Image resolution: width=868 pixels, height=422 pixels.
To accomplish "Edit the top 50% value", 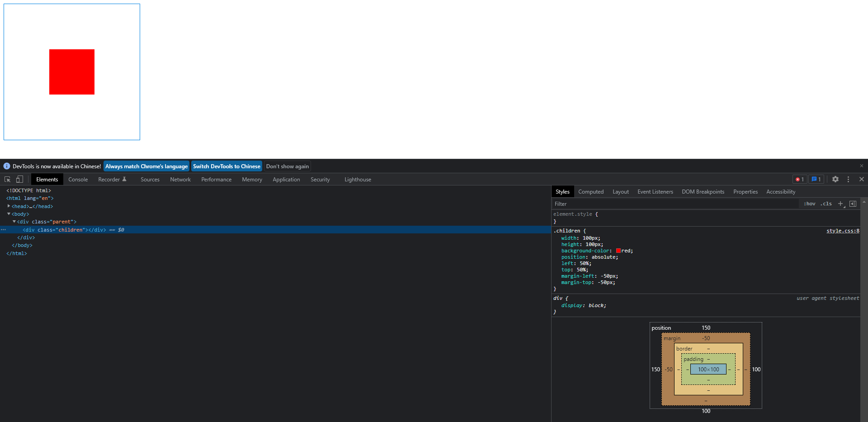I will [581, 270].
